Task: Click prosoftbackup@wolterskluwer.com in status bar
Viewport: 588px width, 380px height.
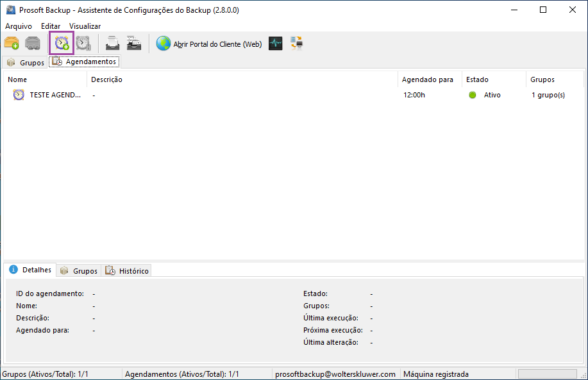Action: (335, 374)
